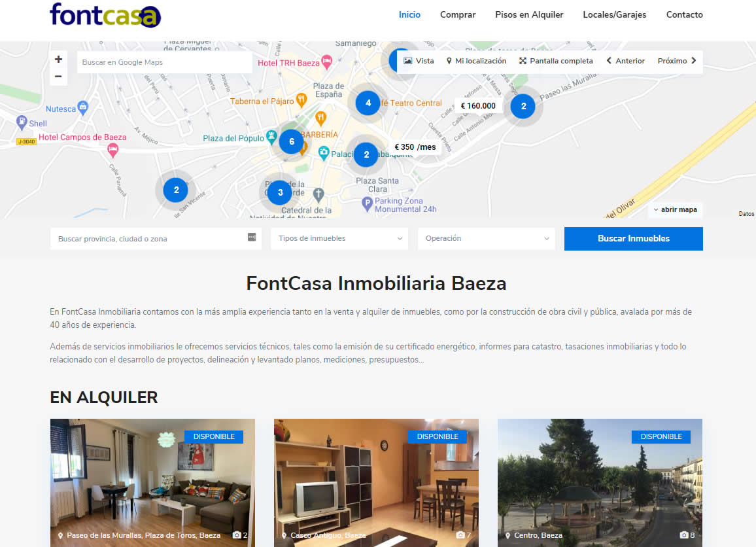Toggle Pantalla completa map mode
The image size is (756, 547).
pos(556,61)
